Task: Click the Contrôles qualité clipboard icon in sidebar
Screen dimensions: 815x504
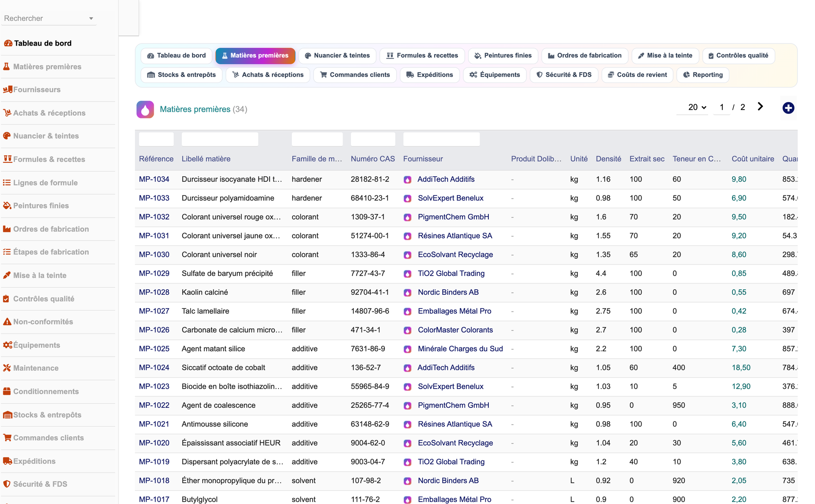Action: click(x=7, y=299)
